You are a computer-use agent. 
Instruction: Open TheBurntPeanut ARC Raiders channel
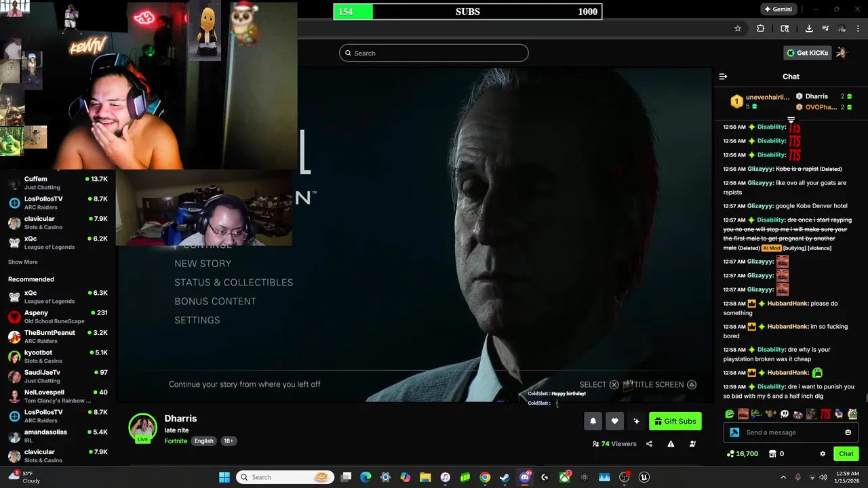pos(58,337)
